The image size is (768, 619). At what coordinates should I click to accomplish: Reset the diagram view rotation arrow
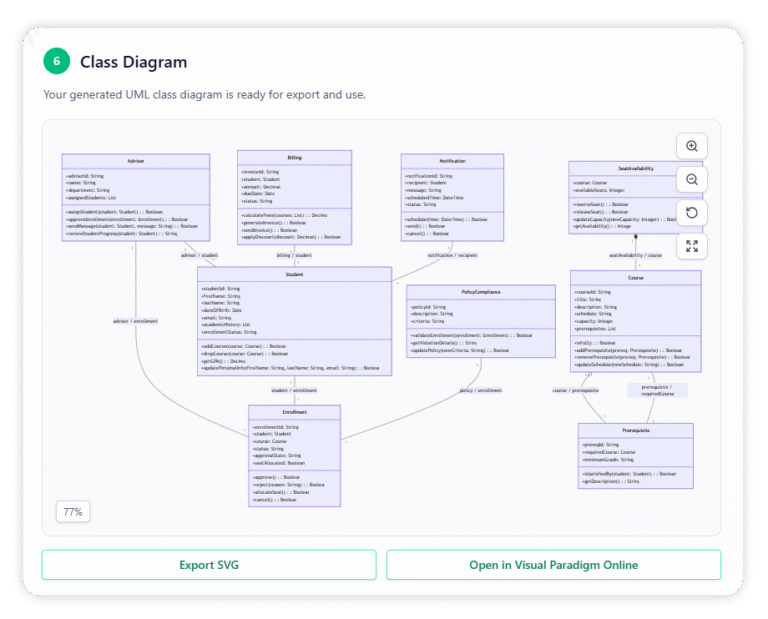pos(692,213)
